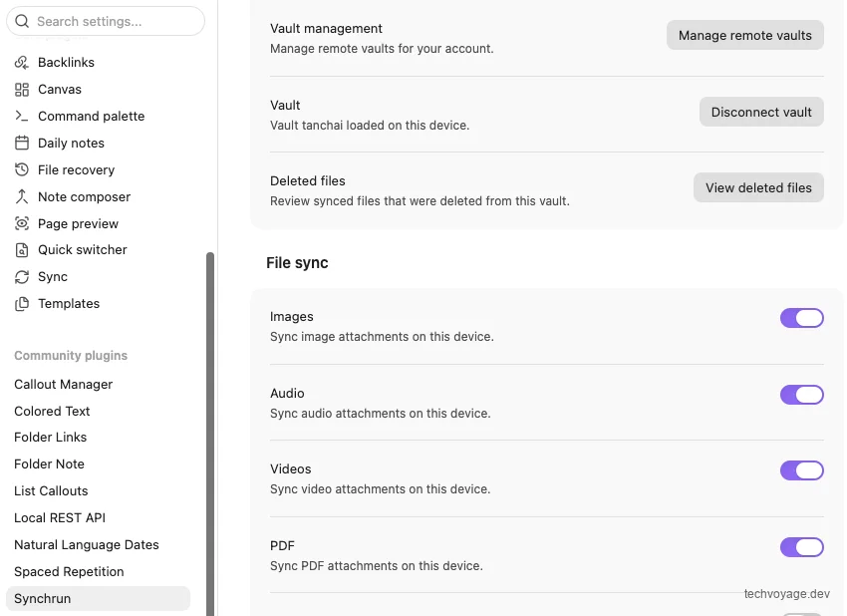This screenshot has height=616, width=847.
Task: Toggle Images sync switch
Action: click(x=801, y=318)
